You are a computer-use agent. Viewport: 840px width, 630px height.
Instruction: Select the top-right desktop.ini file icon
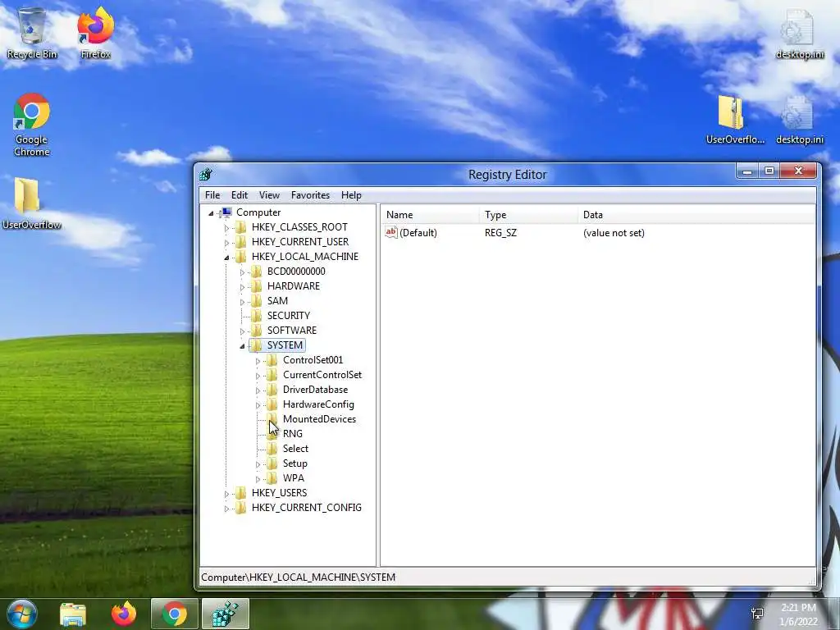799,33
